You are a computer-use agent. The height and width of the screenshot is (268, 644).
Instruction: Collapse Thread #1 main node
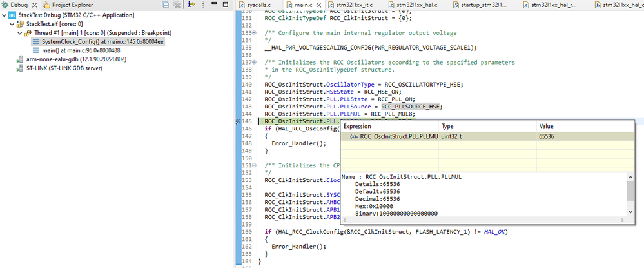pos(20,33)
